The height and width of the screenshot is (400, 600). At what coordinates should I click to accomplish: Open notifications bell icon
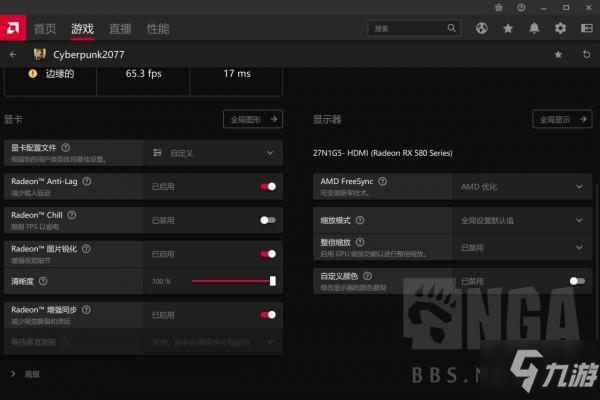(534, 28)
